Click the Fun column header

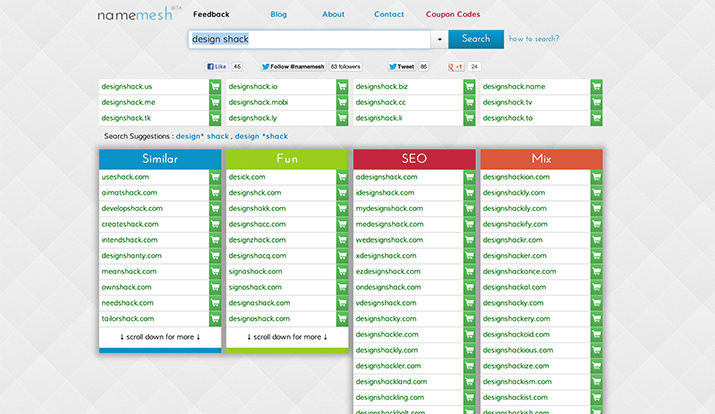[287, 159]
